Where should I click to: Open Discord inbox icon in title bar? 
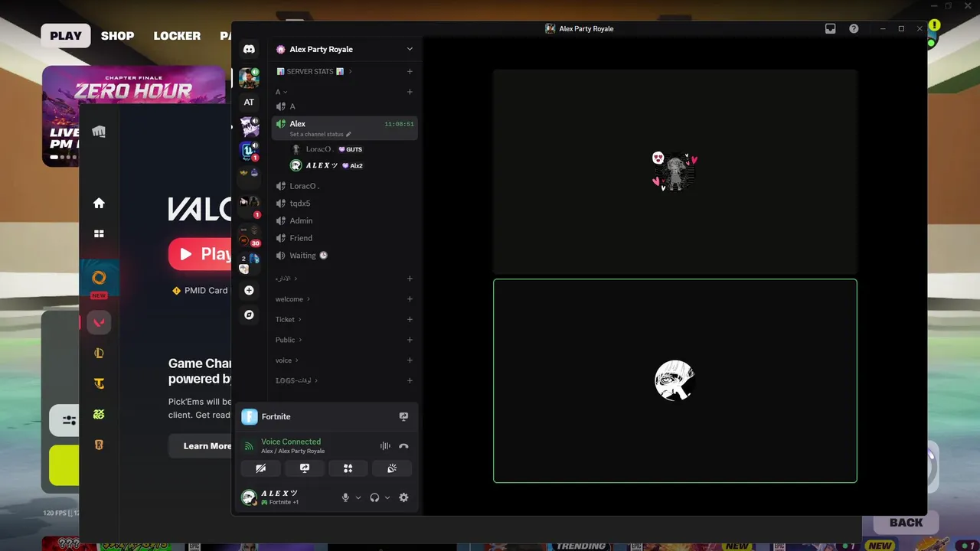pos(830,28)
